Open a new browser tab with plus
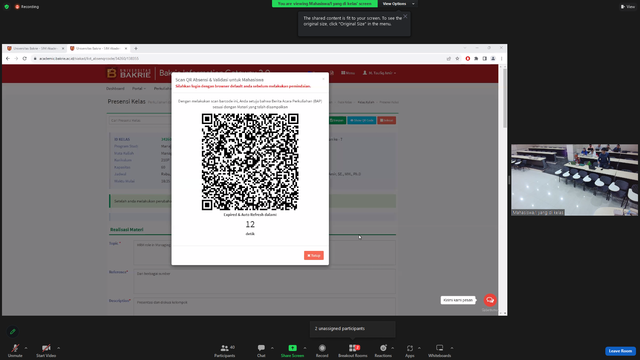This screenshot has width=640, height=360. coord(136,48)
